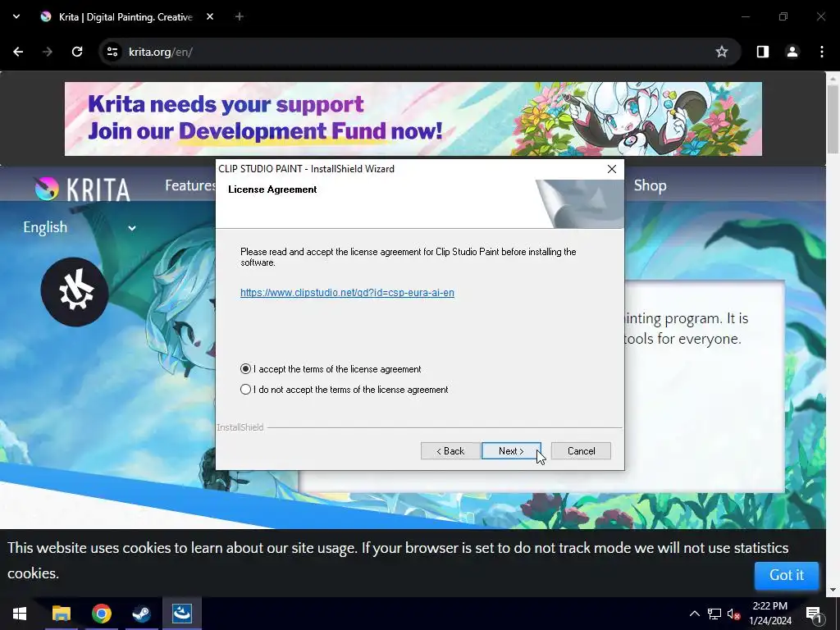Screen dimensions: 840x630
Task: Open the English language dropdown on Krita site
Action: click(79, 227)
